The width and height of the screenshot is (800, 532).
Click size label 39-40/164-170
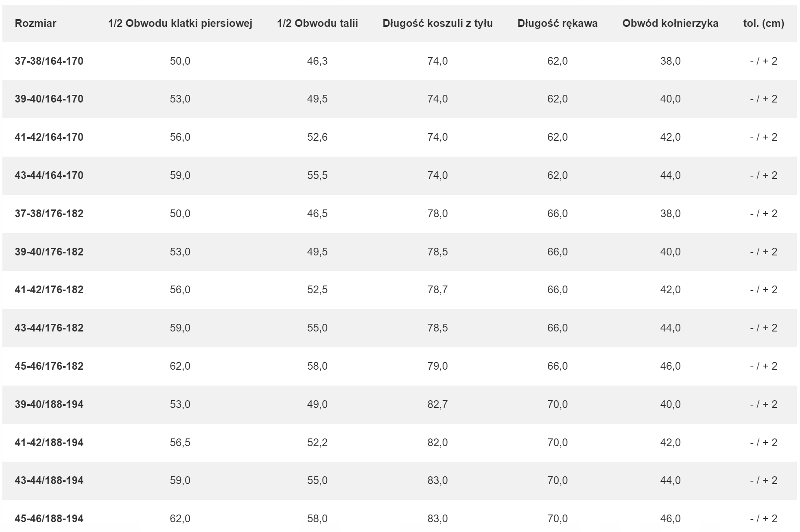[x=49, y=99]
